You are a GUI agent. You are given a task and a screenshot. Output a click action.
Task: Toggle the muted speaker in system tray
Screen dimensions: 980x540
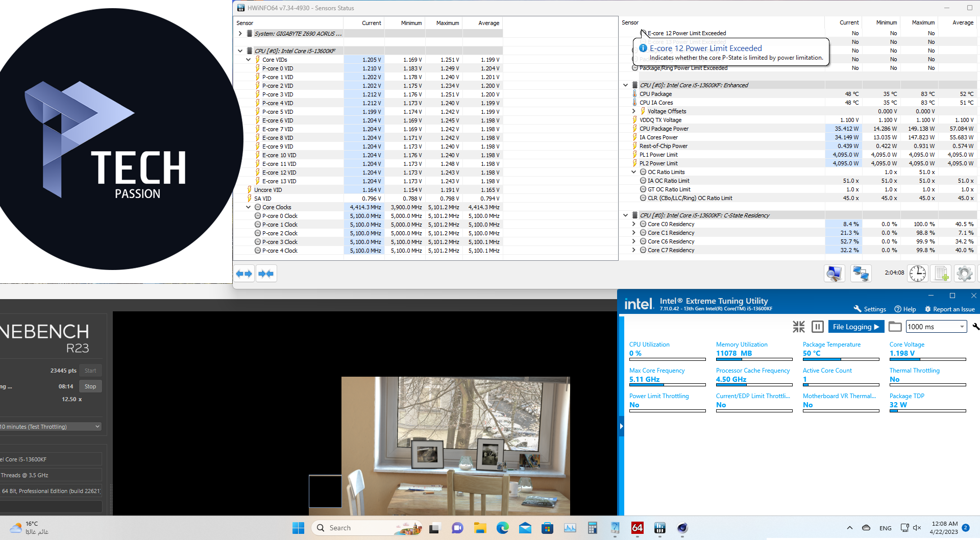tap(917, 528)
